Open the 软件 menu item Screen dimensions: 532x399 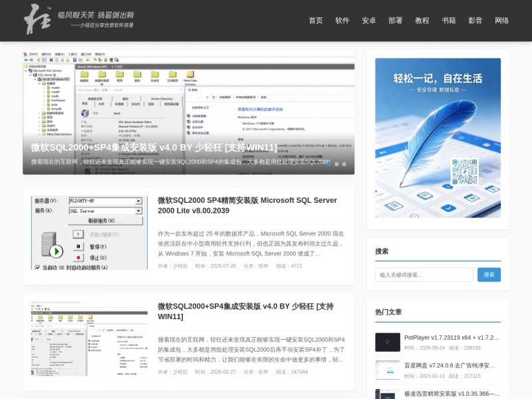342,21
